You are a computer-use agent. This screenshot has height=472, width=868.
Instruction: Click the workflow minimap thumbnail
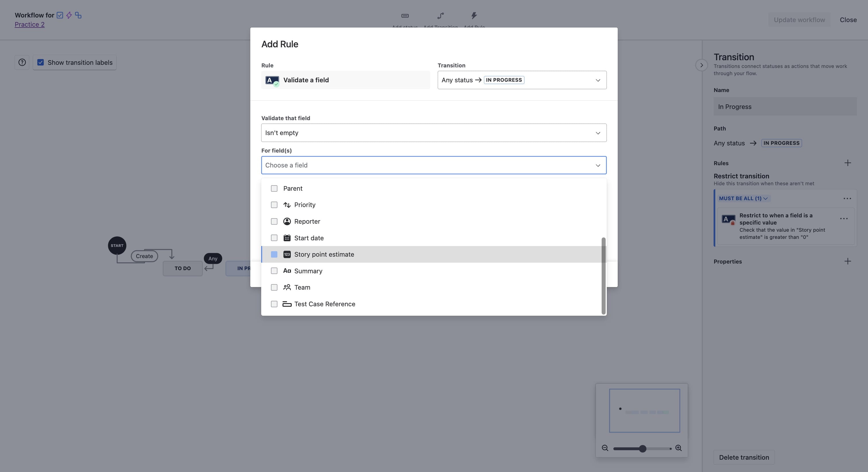click(644, 411)
